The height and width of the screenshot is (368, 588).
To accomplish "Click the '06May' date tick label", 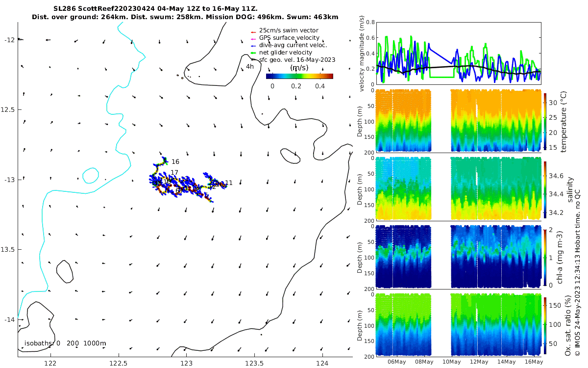I will pyautogui.click(x=396, y=362).
